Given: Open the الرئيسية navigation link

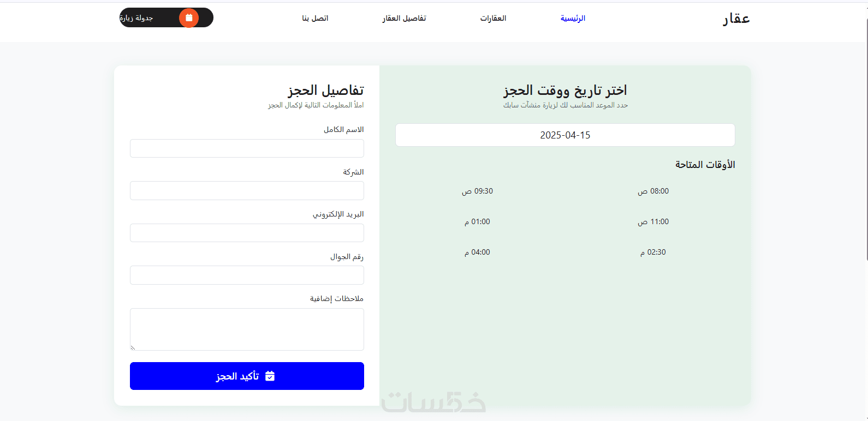Looking at the screenshot, I should (x=573, y=18).
